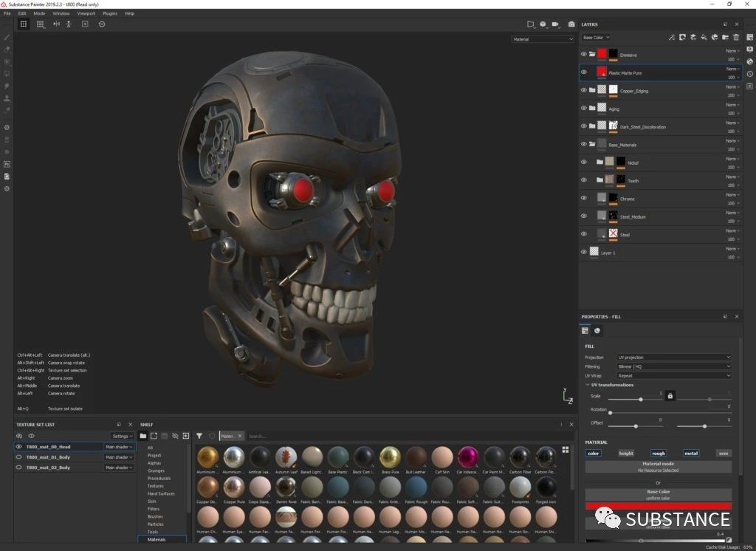Open the Material viewport mode dropdown
Image resolution: width=756 pixels, height=551 pixels.
click(x=543, y=39)
